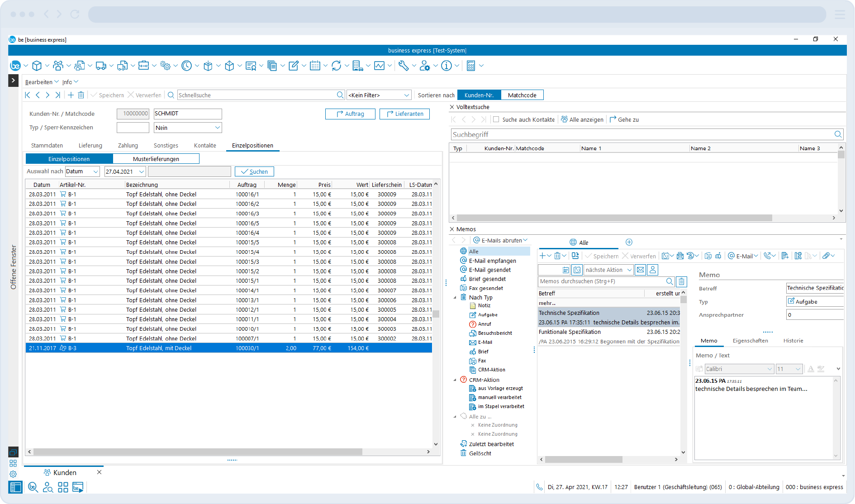Delete record using trash icon beside plus
Image resolution: width=855 pixels, height=504 pixels.
pyautogui.click(x=81, y=95)
